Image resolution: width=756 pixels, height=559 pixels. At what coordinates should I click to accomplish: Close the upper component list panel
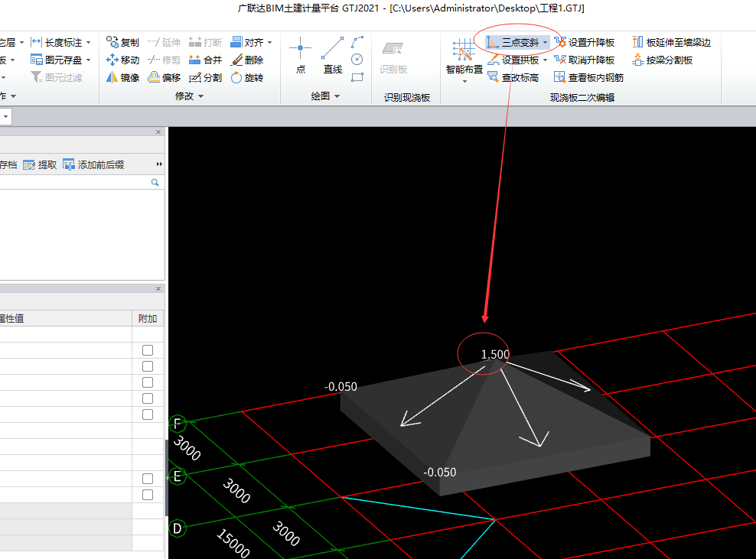point(158,132)
